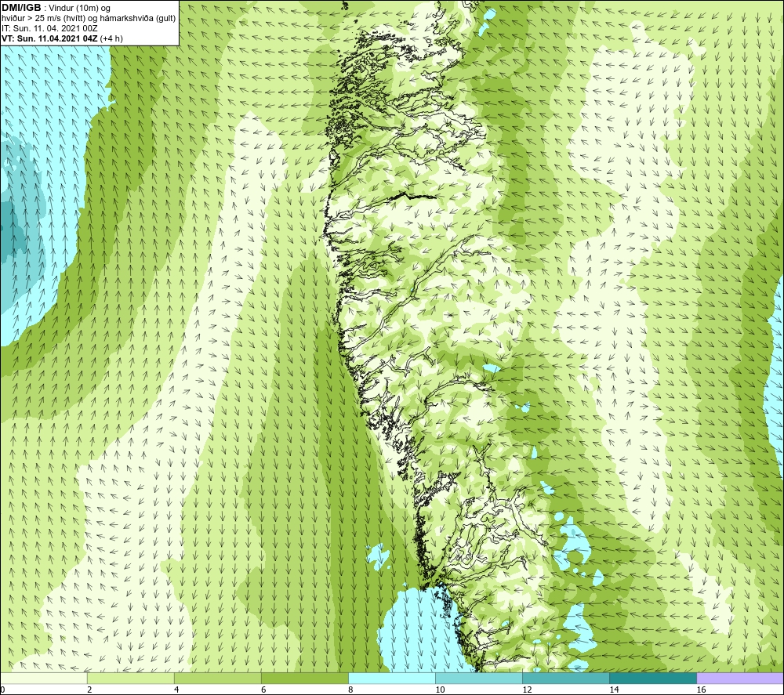Choose the dark green 6–8 m/s swatch
Viewport: 784px width, 695px height.
tap(304, 678)
